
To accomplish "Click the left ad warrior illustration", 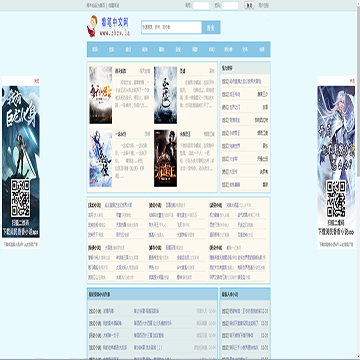I will [21, 133].
